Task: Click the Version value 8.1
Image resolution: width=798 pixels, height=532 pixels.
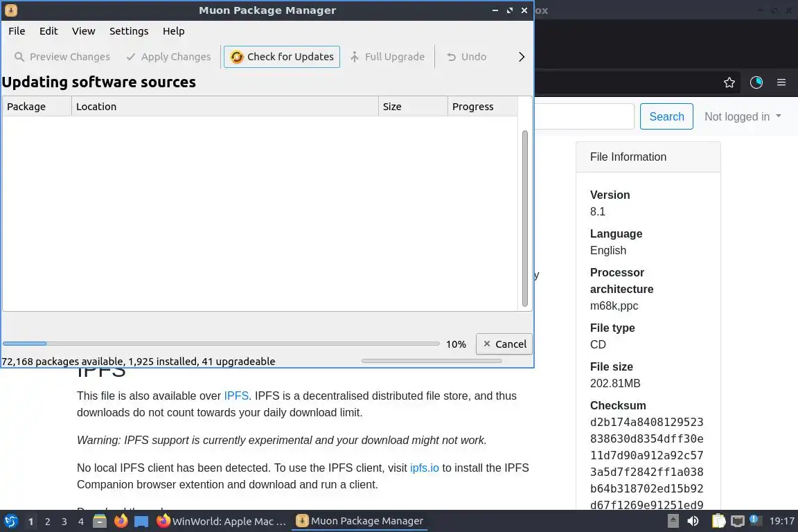Action: pos(598,212)
